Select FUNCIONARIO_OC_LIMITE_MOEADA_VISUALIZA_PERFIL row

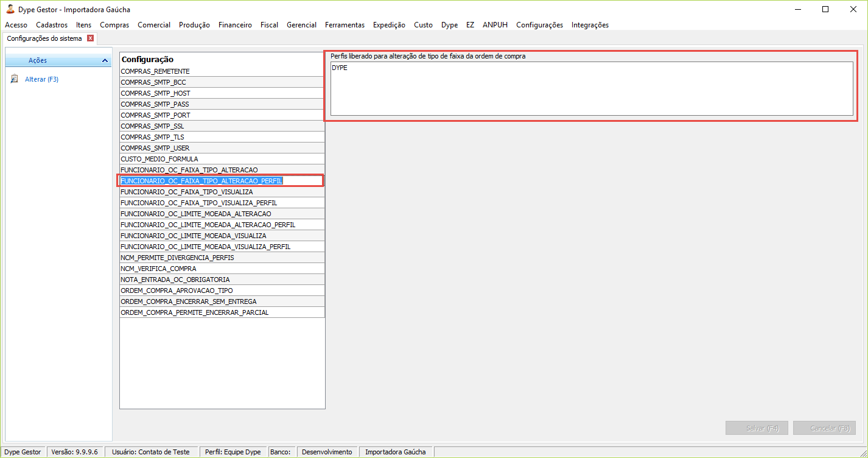(222, 247)
